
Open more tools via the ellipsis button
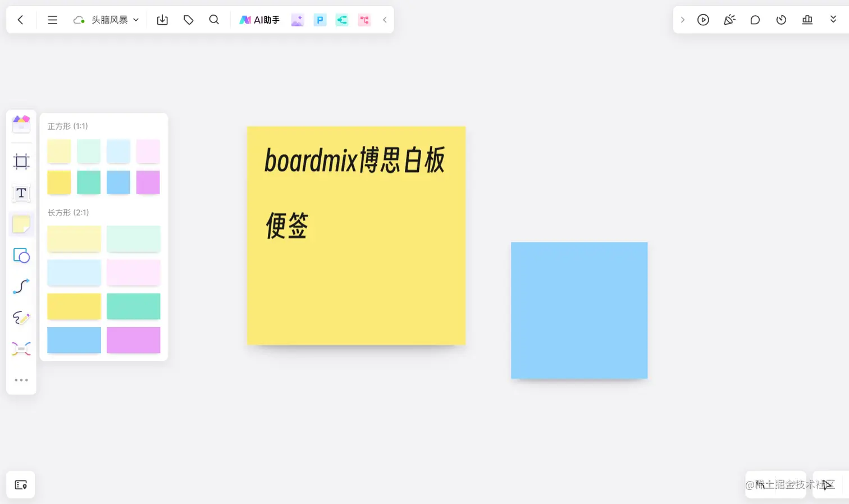click(21, 379)
